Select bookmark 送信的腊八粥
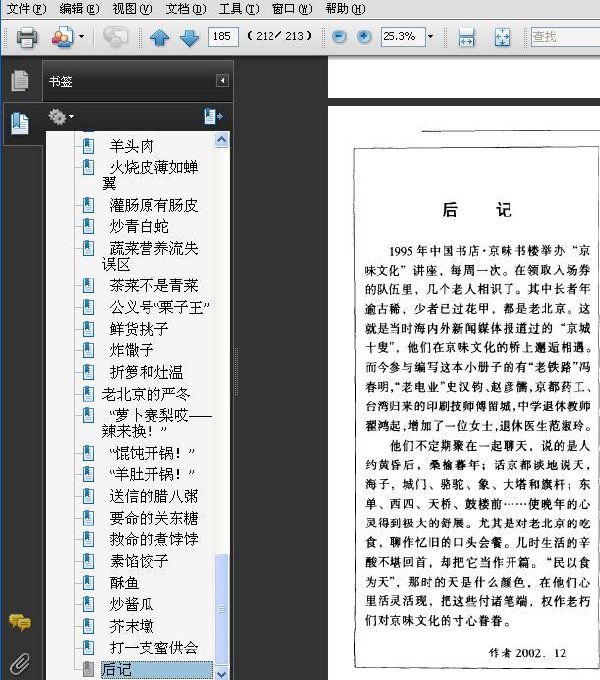 153,496
